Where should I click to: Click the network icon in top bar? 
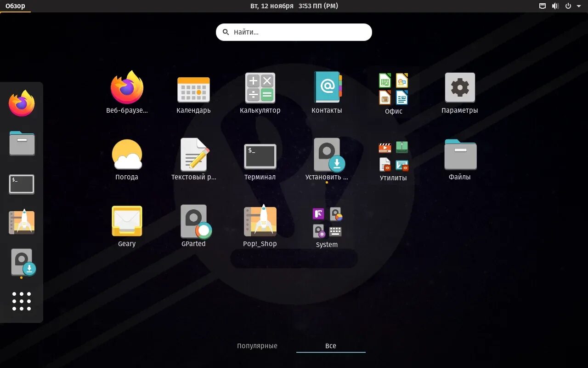543,6
